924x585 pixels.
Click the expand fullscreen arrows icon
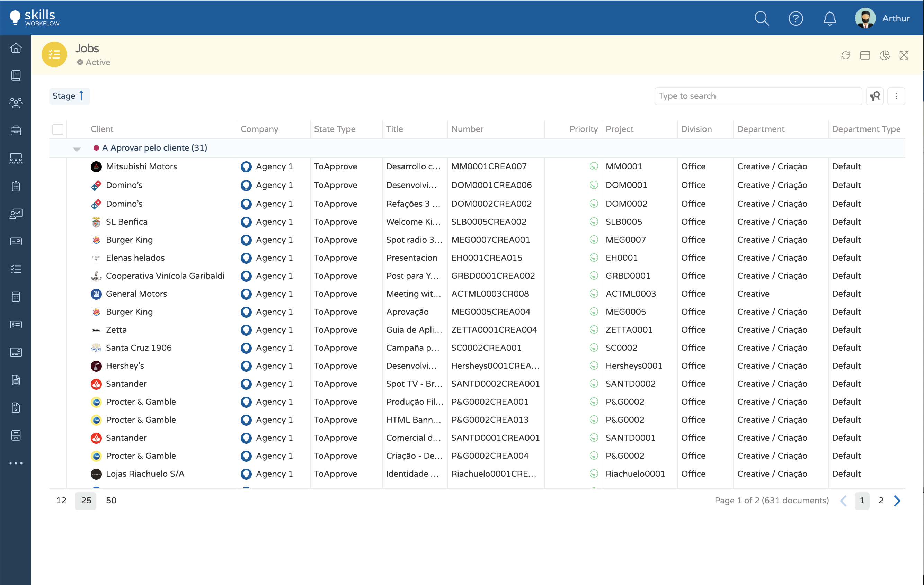903,55
